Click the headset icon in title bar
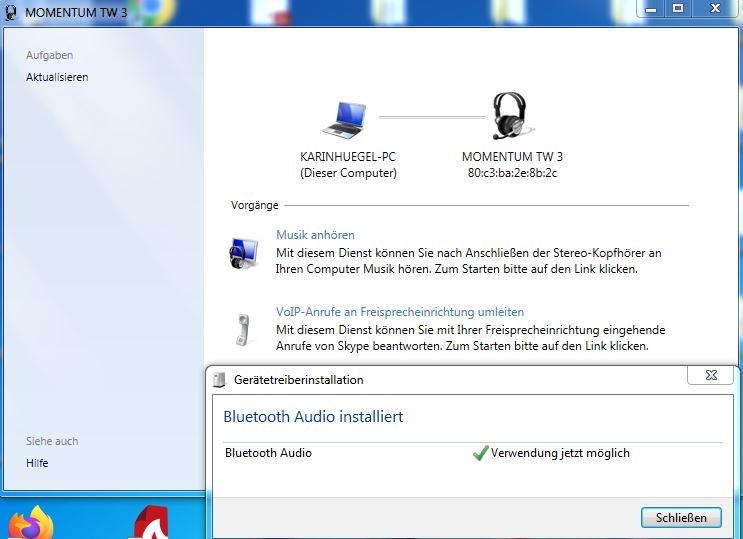 (10, 12)
